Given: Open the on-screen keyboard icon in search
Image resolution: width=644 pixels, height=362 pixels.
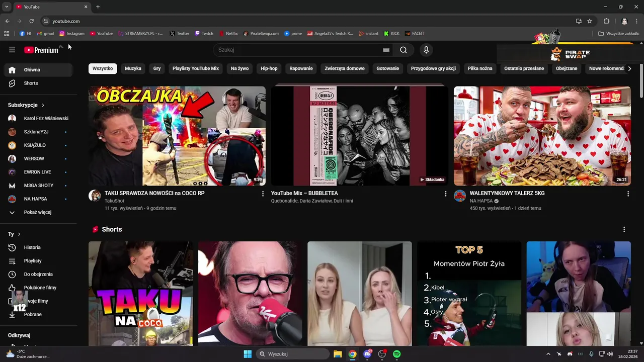Looking at the screenshot, I should (386, 50).
